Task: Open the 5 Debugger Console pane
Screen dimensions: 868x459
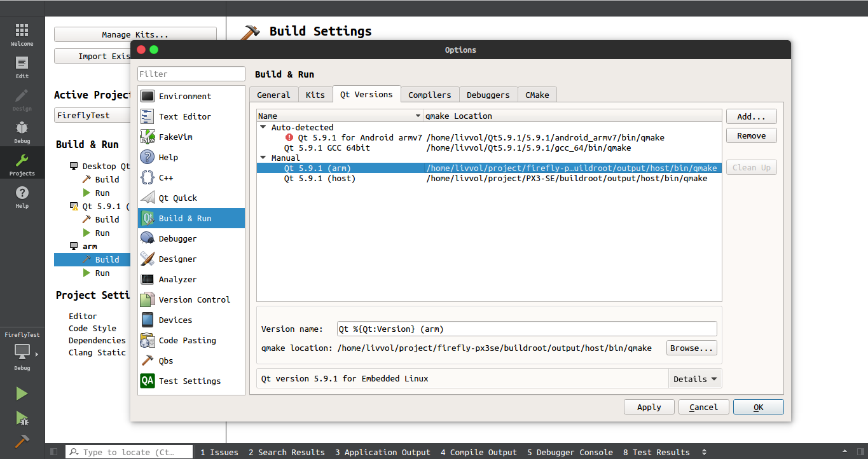Action: tap(570, 452)
